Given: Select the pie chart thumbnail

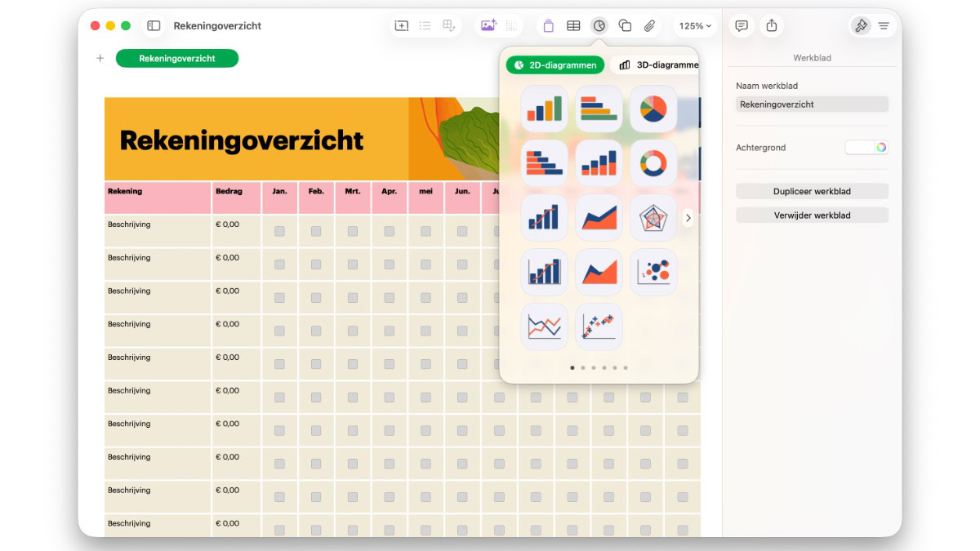Looking at the screenshot, I should click(653, 109).
